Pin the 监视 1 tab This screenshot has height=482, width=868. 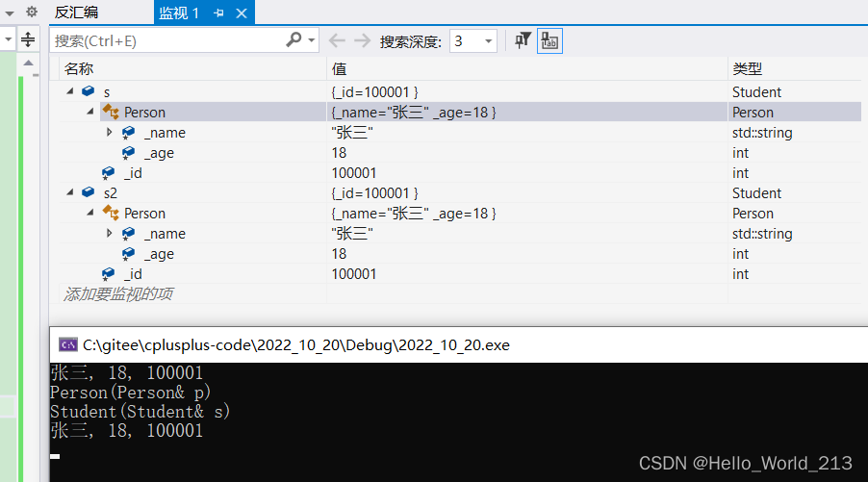[218, 13]
